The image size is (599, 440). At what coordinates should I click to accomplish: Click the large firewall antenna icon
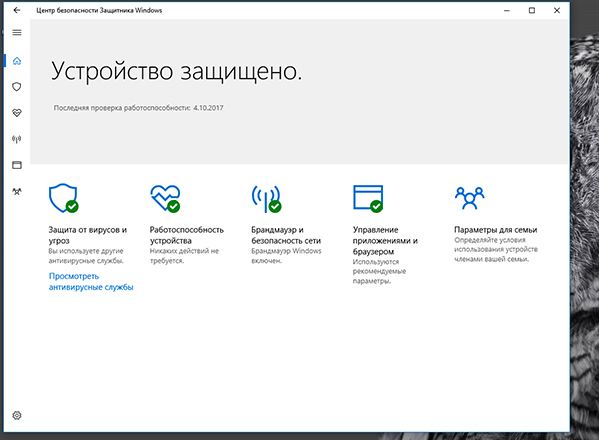click(266, 199)
